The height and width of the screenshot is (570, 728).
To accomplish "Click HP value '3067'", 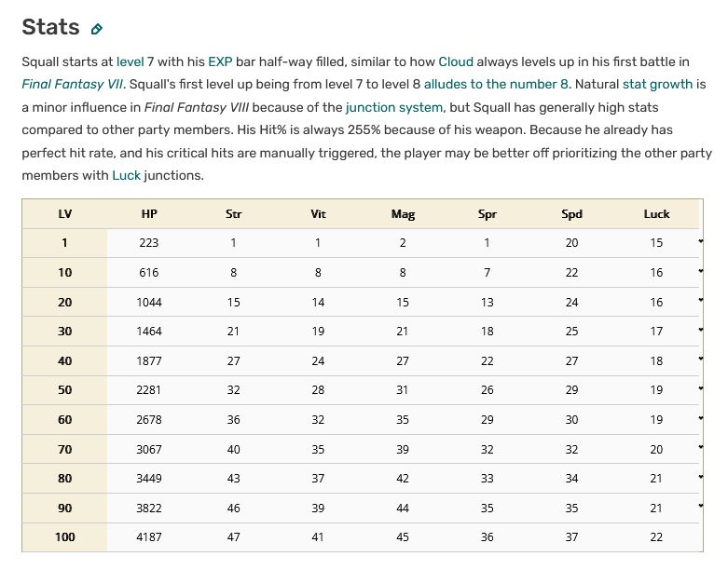I will click(x=149, y=450).
